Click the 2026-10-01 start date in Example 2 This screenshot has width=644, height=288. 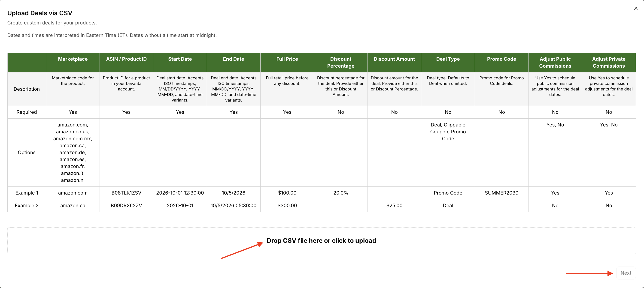coord(180,206)
